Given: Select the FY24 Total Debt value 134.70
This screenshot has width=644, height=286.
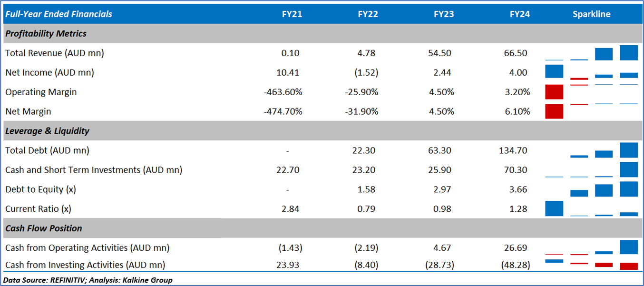Looking at the screenshot, I should [515, 151].
